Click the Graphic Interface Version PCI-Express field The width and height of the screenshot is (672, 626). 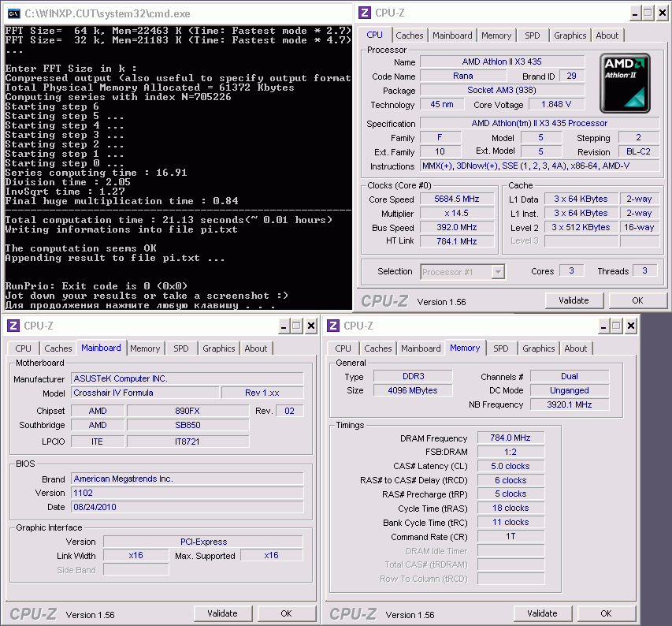click(203, 542)
